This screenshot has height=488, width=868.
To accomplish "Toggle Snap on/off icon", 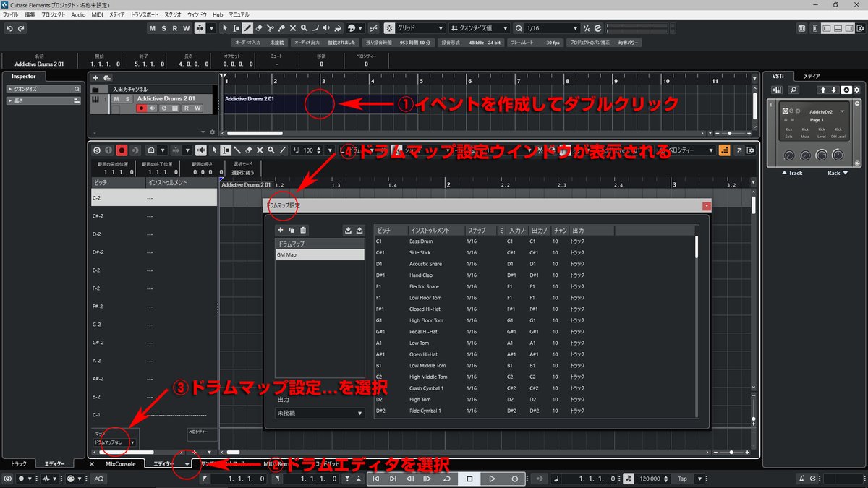I will 389,28.
